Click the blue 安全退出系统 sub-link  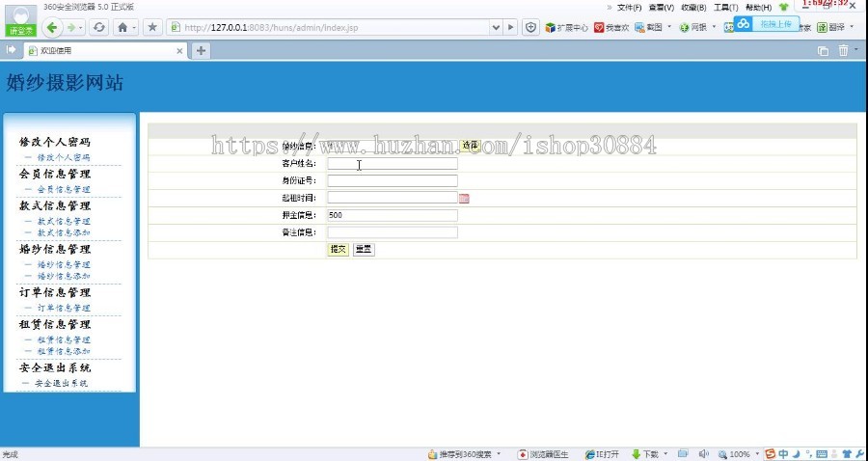tap(61, 383)
